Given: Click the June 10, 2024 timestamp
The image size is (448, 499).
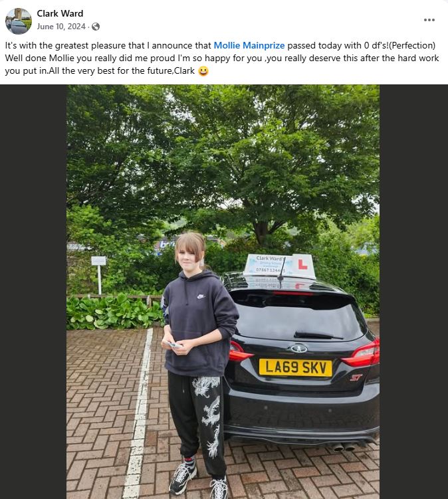Looking at the screenshot, I should (61, 27).
